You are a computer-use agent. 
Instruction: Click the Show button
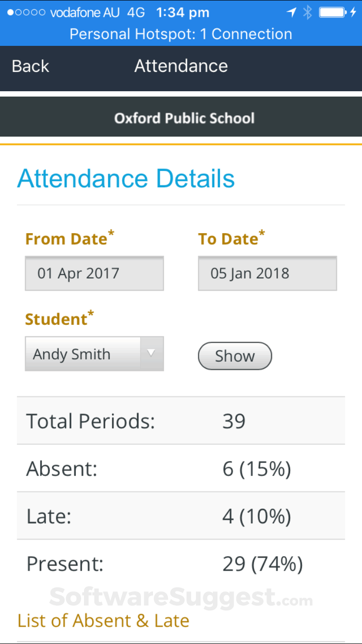235,356
